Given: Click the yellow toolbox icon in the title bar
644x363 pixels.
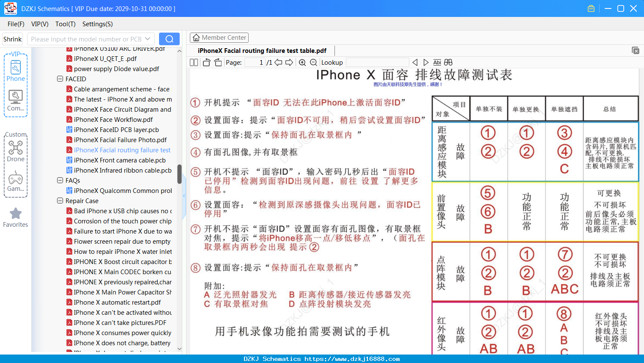Looking at the screenshot, I should click(591, 8).
